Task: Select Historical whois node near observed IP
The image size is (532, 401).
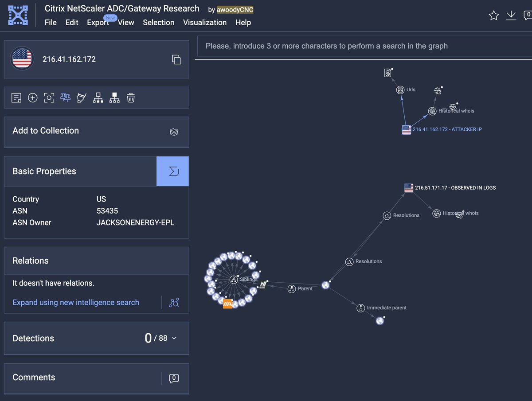Action: coord(437,214)
